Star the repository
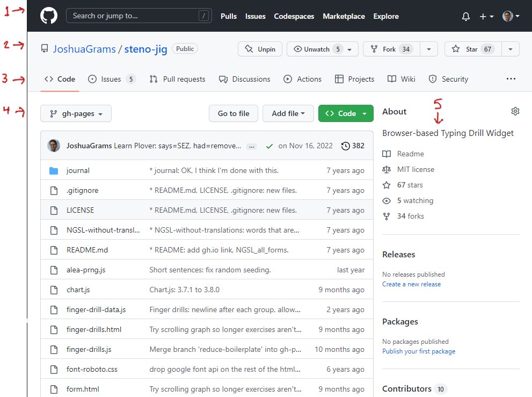The image size is (532, 397). pyautogui.click(x=473, y=49)
